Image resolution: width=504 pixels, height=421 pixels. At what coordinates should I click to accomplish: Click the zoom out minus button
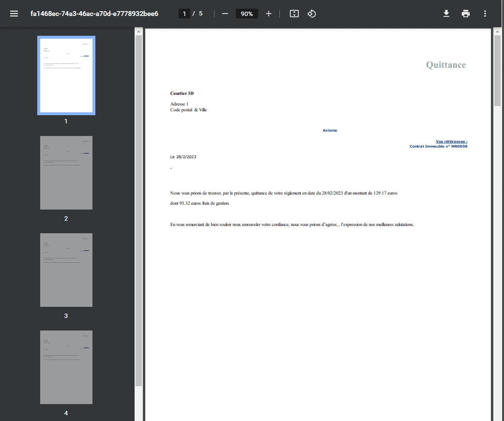(x=225, y=14)
